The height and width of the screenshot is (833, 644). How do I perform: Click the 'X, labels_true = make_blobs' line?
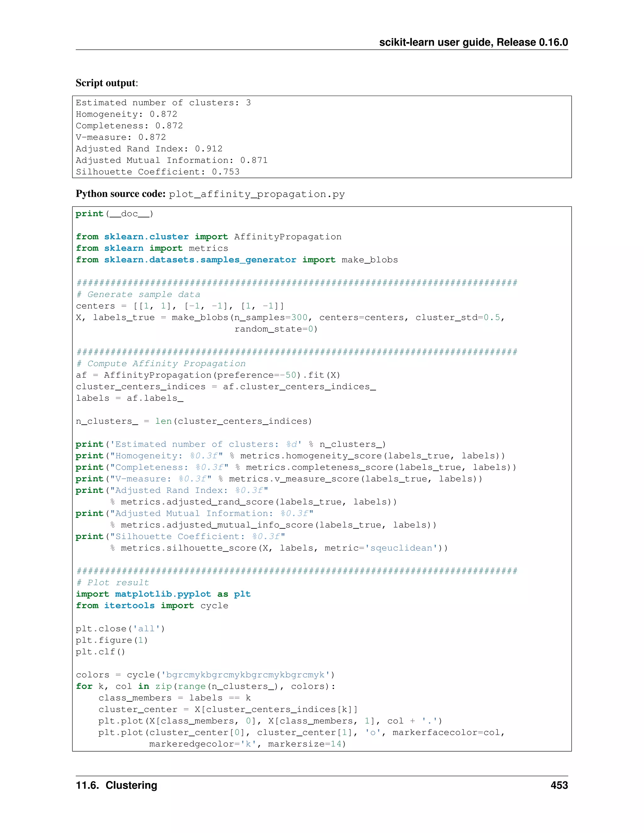point(290,317)
